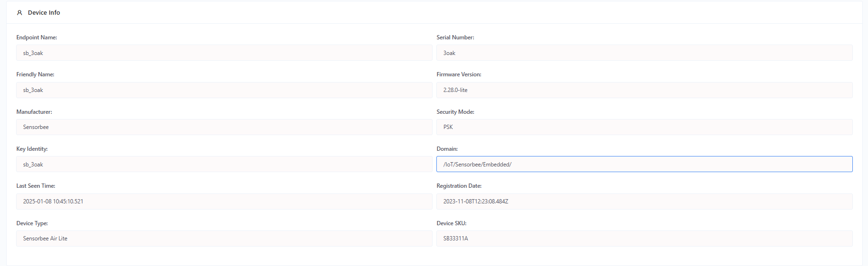The image size is (868, 266).
Task: Click the Device Info panel heading
Action: 44,13
